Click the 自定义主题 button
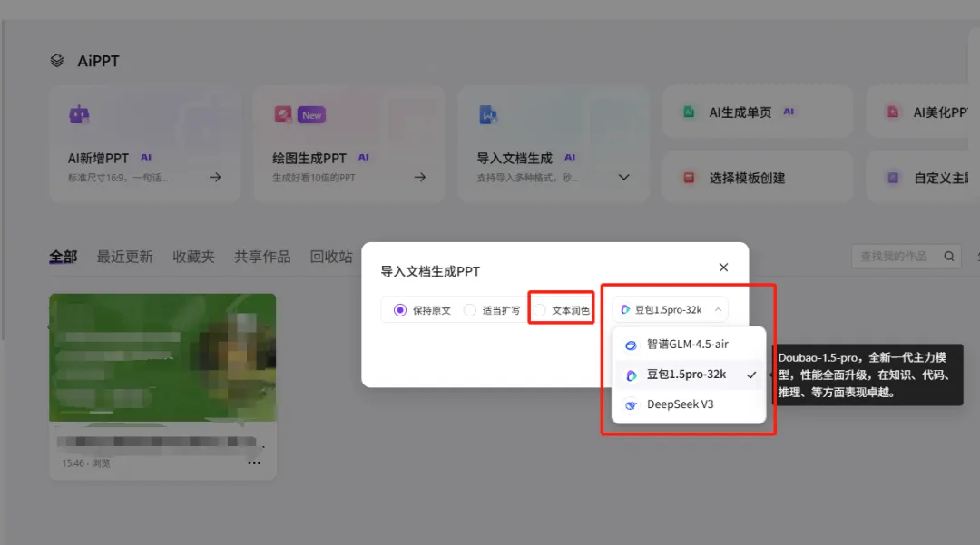This screenshot has height=545, width=980. pyautogui.click(x=923, y=178)
